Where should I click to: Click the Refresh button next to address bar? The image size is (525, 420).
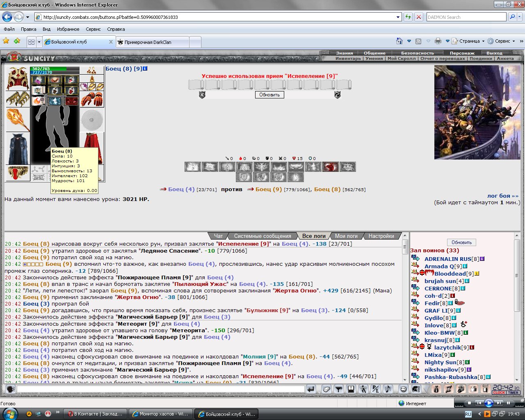click(408, 17)
